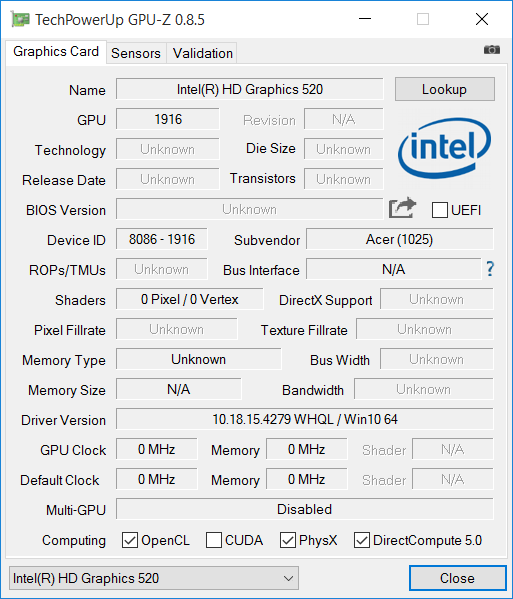Toggle the PhysX checkbox
Screen dimensions: 513x599
pos(288,540)
